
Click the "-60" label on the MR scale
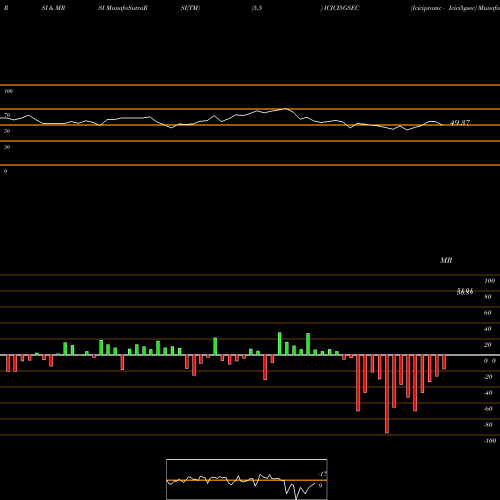[x=488, y=409]
